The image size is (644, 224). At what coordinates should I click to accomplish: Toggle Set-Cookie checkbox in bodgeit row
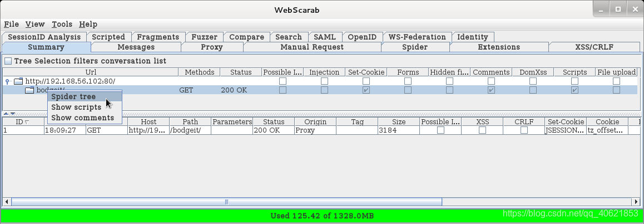point(366,90)
